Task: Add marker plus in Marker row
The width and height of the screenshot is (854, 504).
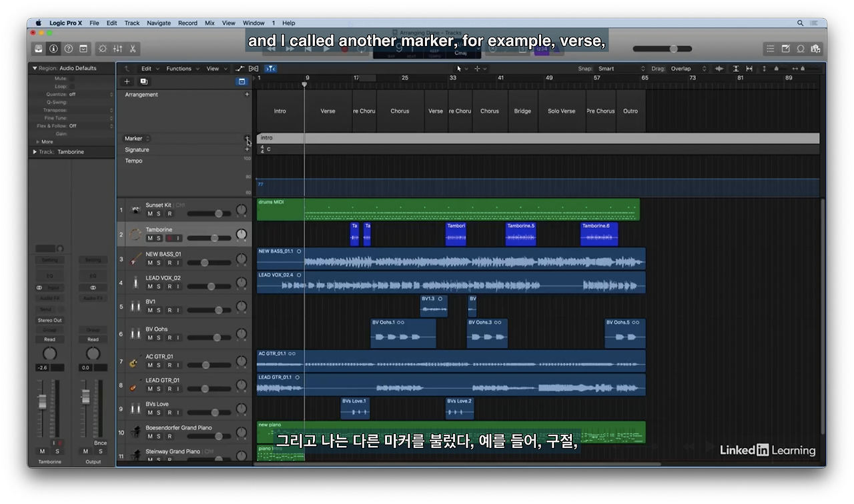Action: coord(247,138)
